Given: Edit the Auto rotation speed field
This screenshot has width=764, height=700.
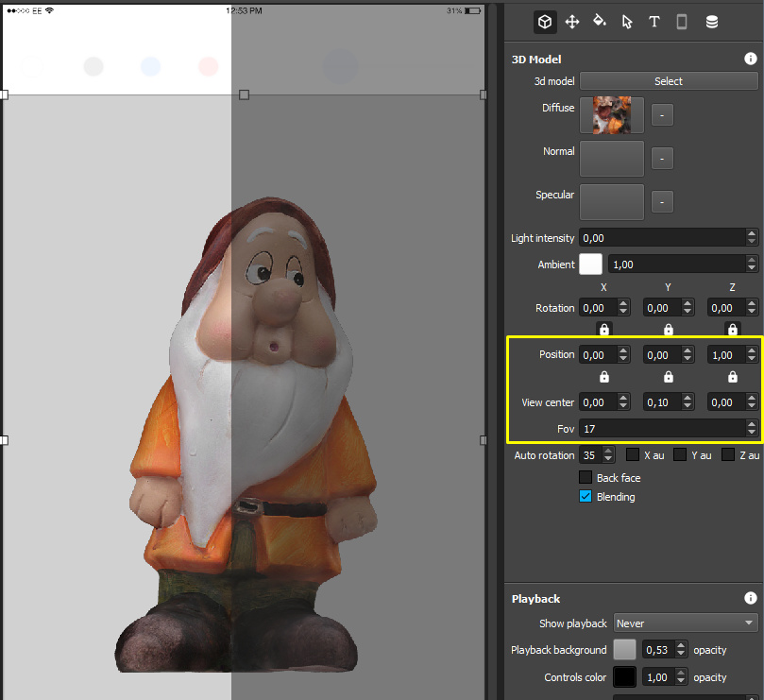Looking at the screenshot, I should click(x=590, y=454).
